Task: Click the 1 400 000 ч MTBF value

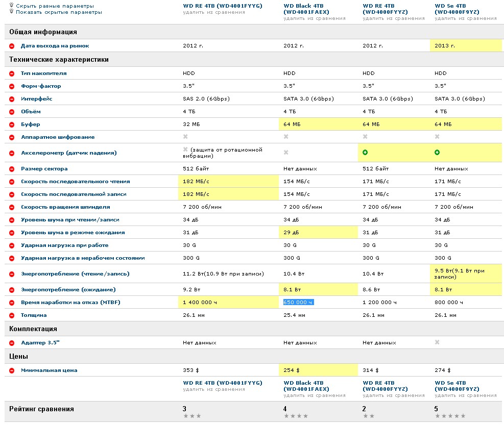Action: (200, 302)
